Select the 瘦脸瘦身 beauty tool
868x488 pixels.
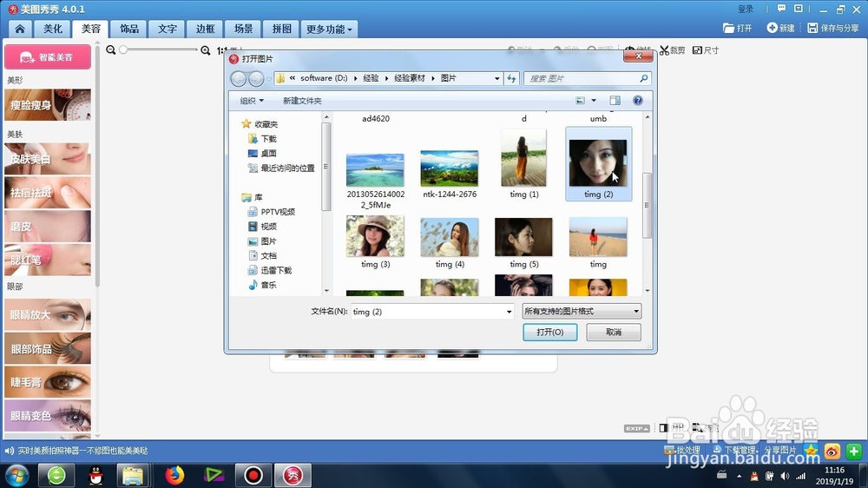click(x=48, y=105)
